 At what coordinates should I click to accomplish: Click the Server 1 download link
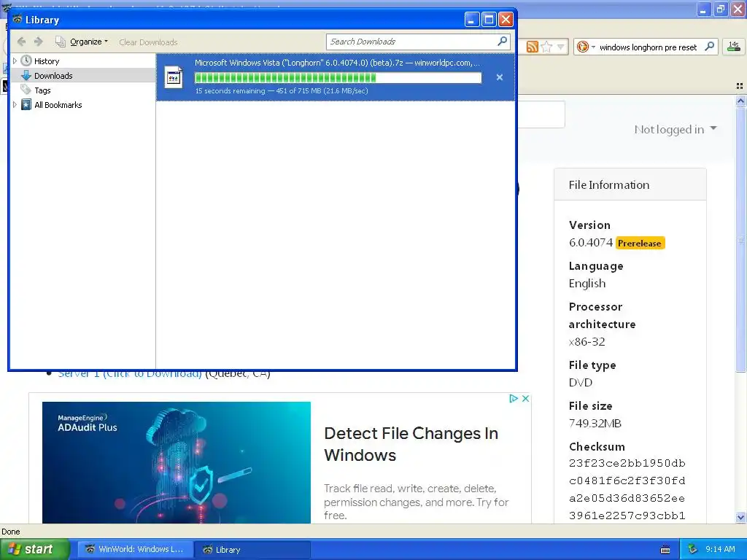click(130, 374)
